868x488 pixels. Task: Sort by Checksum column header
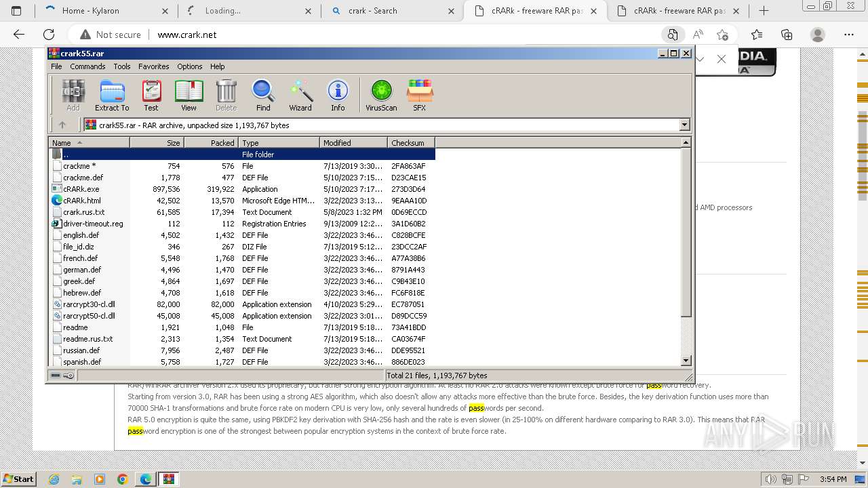tap(411, 142)
